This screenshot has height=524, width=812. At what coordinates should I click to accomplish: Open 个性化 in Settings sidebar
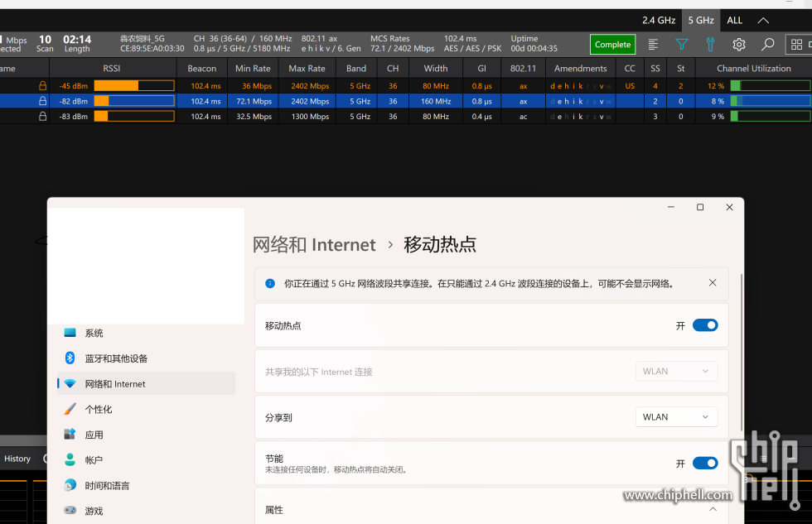click(x=146, y=409)
